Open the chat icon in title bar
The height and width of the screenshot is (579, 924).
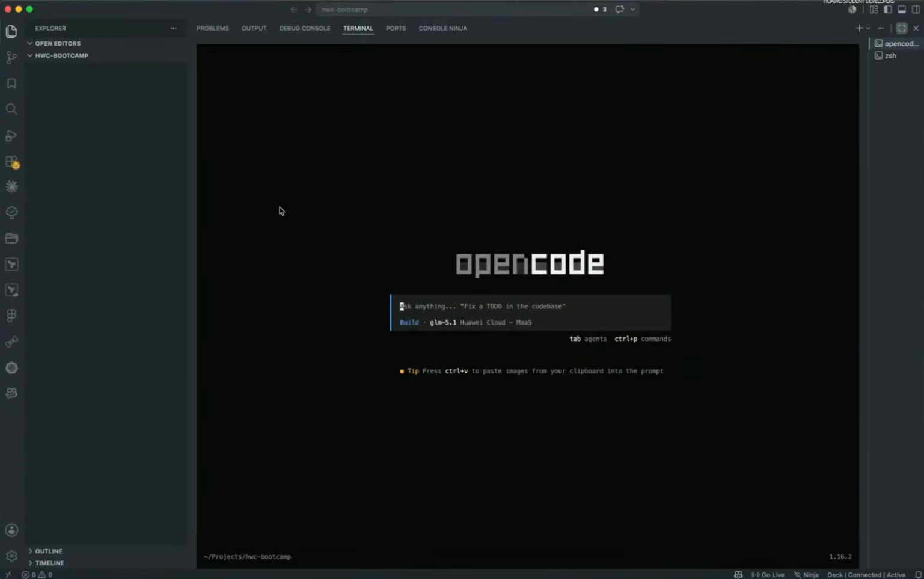(x=619, y=10)
